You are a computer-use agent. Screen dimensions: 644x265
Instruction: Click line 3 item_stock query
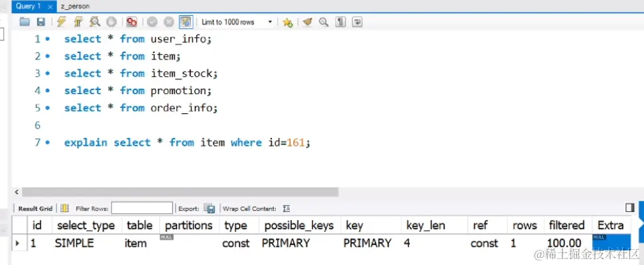pos(141,74)
